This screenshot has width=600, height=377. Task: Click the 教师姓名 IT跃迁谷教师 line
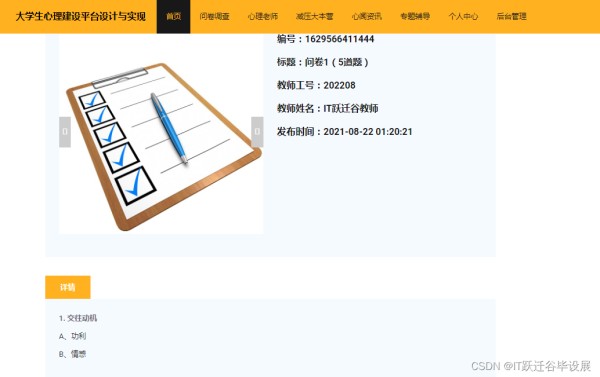point(328,108)
